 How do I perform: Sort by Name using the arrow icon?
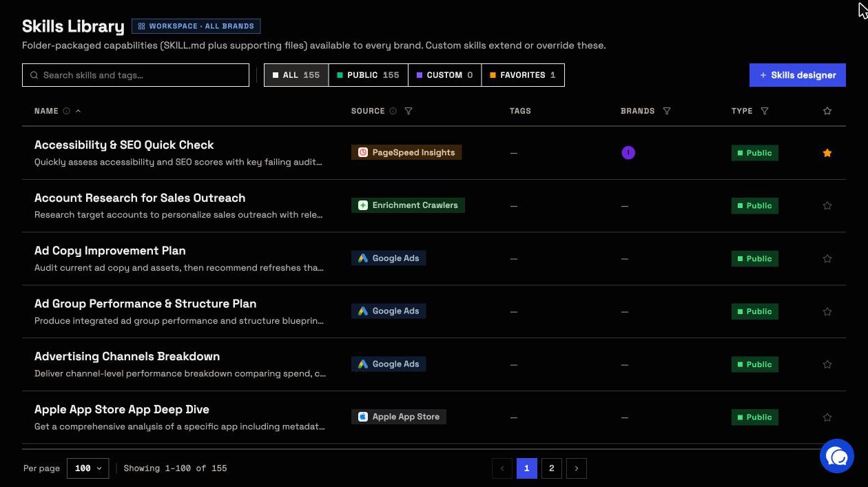point(78,111)
